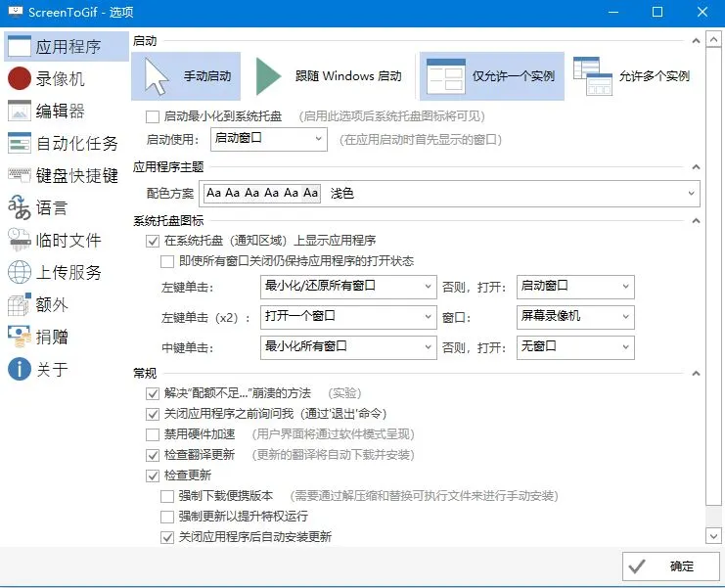This screenshot has height=588, width=725.
Task: Collapse the 系统托盘图标 section chevron
Action: tap(695, 221)
